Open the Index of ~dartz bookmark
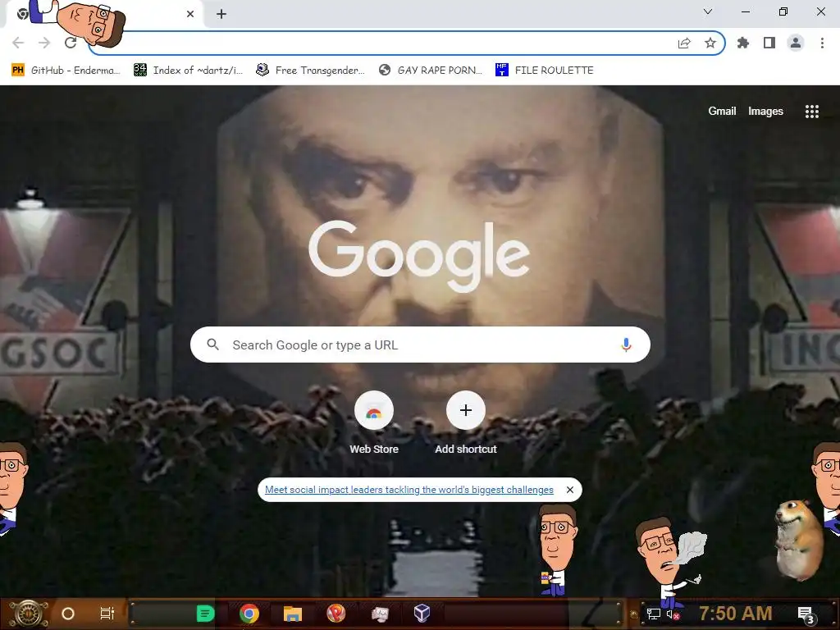 point(188,71)
